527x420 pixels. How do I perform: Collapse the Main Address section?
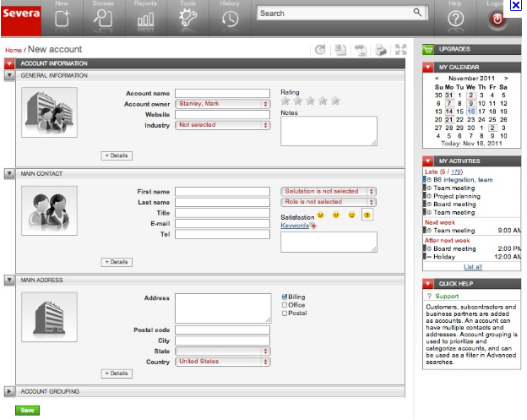coord(9,280)
